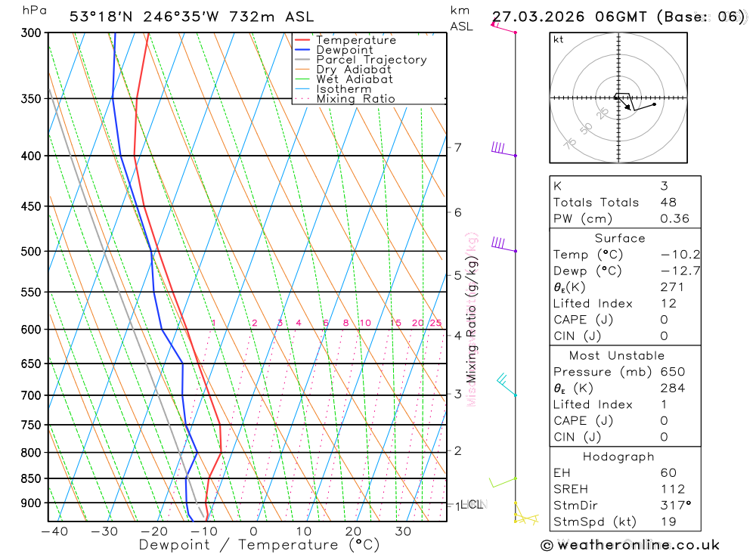Click the purple wind barb at 500 hPa
The image size is (756, 554).
tap(503, 244)
